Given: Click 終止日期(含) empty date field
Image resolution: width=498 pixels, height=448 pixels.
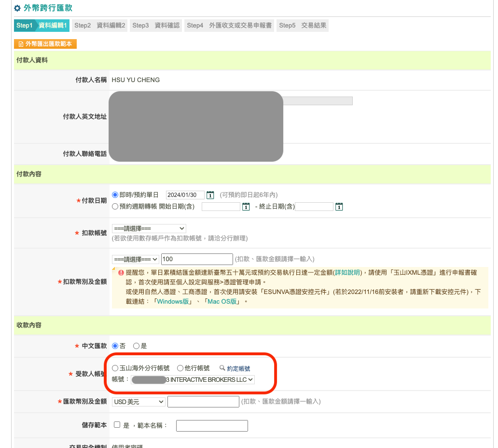Looking at the screenshot, I should click(314, 207).
